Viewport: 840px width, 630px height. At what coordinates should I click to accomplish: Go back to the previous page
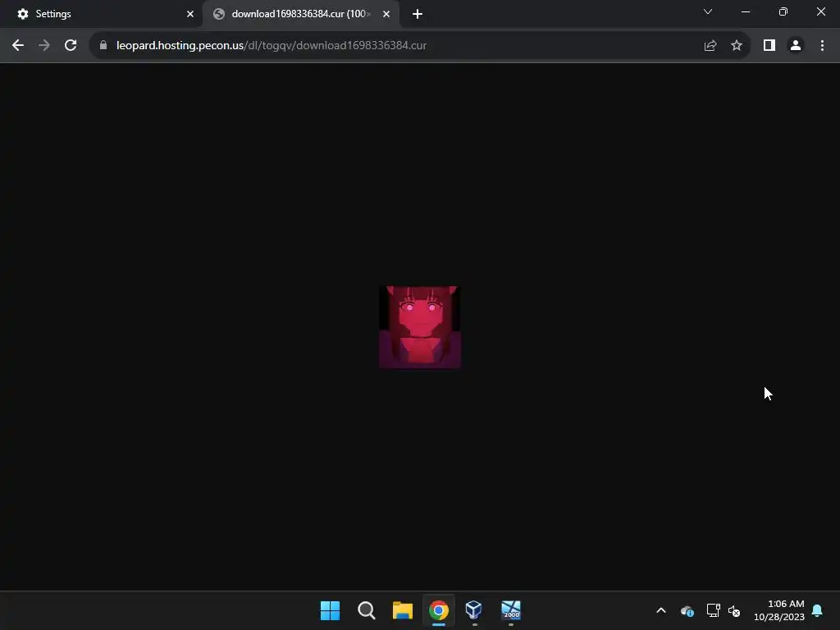[x=18, y=46]
